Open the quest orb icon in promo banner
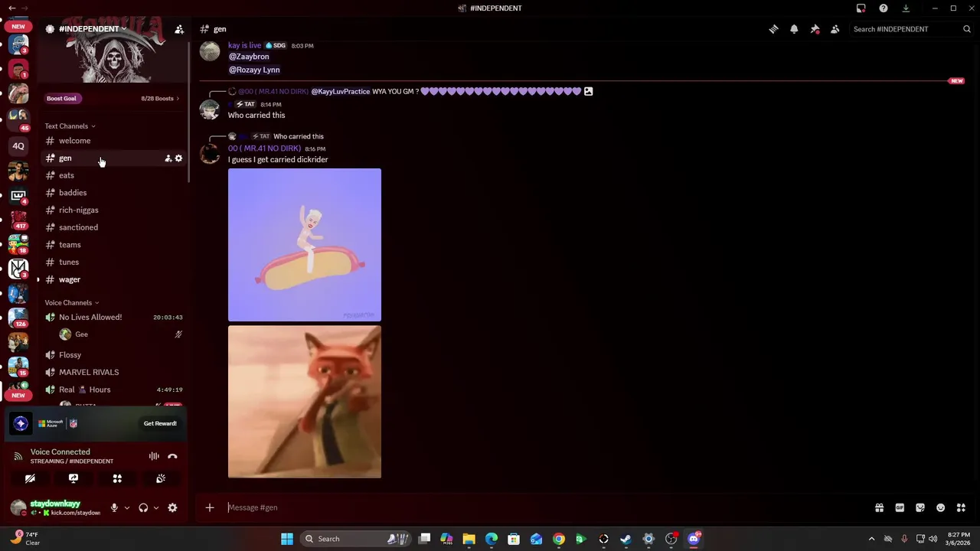Viewport: 980px width, 551px height. (x=21, y=423)
